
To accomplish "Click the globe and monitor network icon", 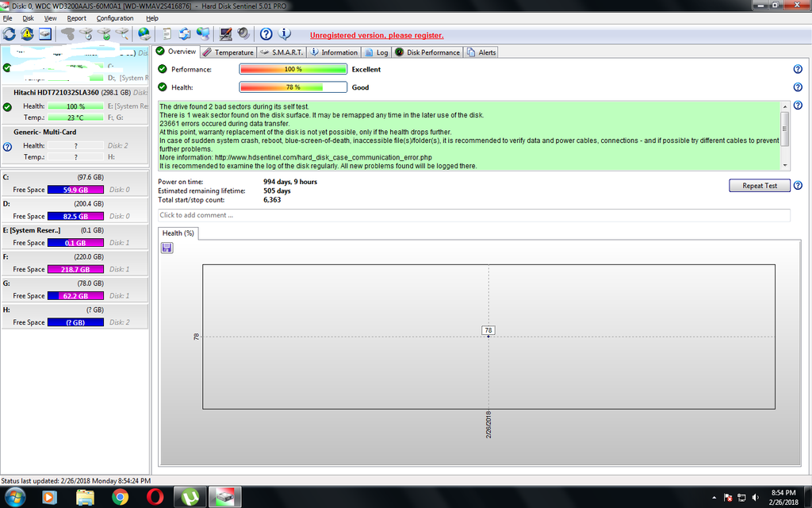I will [203, 34].
